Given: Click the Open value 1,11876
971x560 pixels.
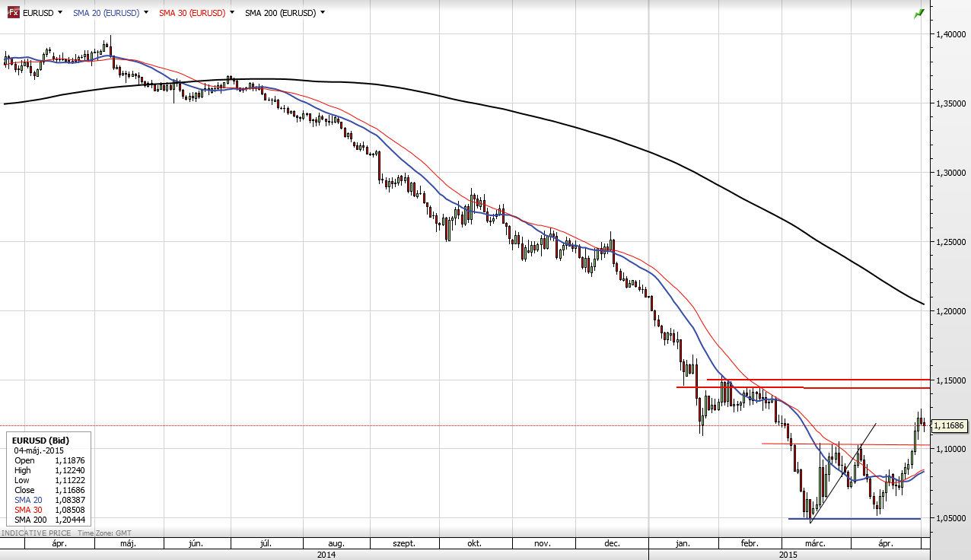Looking at the screenshot, I should (x=69, y=460).
